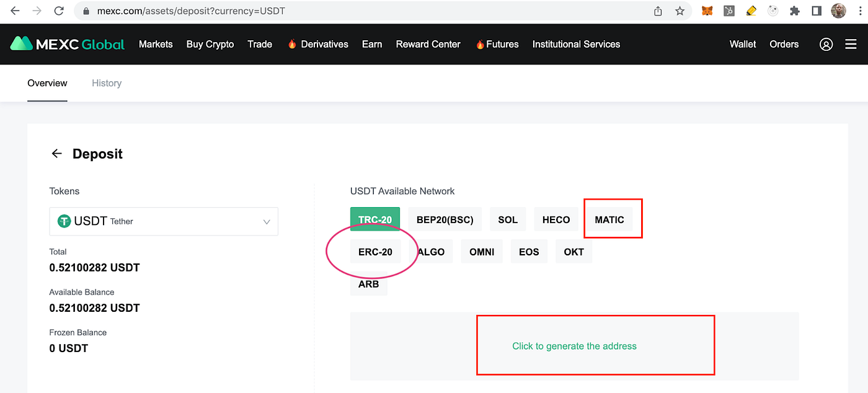Click the URL in address bar

191,11
